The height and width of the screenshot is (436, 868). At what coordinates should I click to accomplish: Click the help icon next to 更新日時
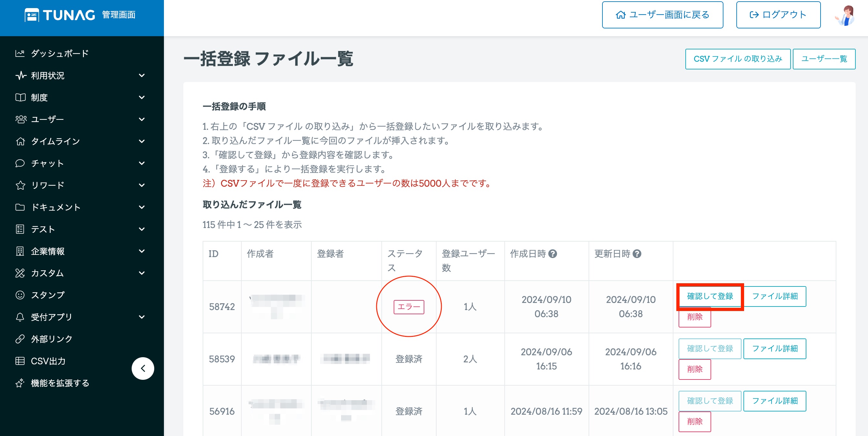pyautogui.click(x=637, y=254)
